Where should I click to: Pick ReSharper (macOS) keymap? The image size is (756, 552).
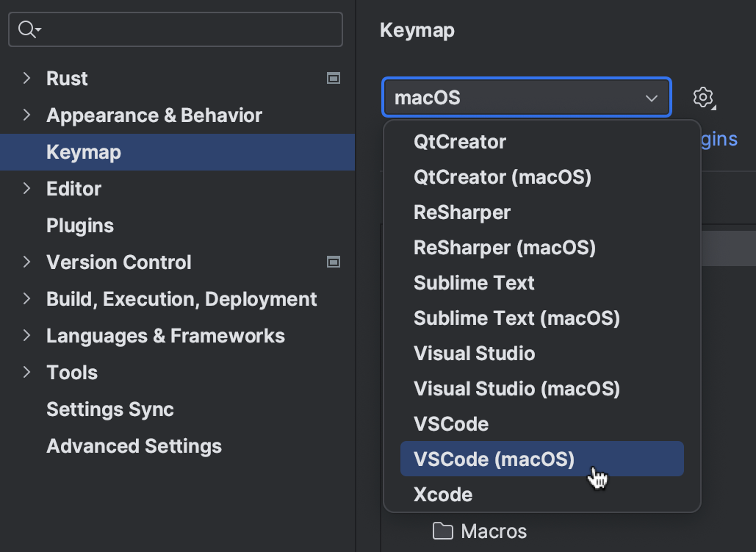click(x=504, y=248)
